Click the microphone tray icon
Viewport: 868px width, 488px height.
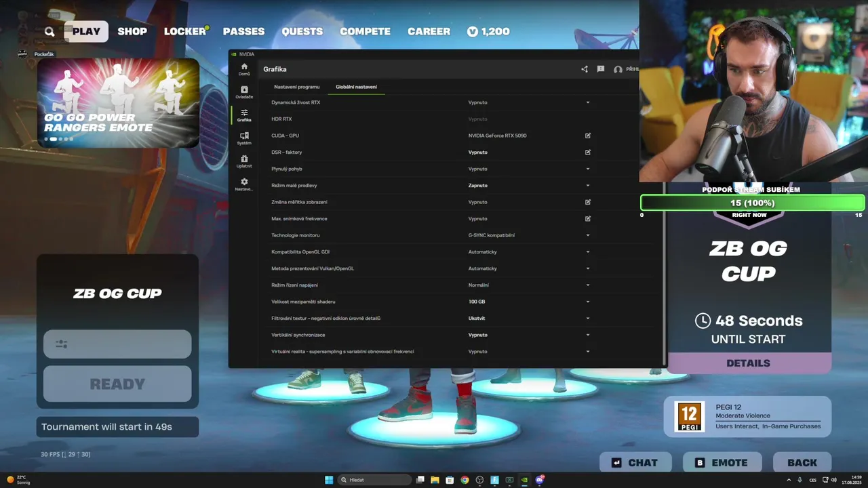click(x=800, y=480)
